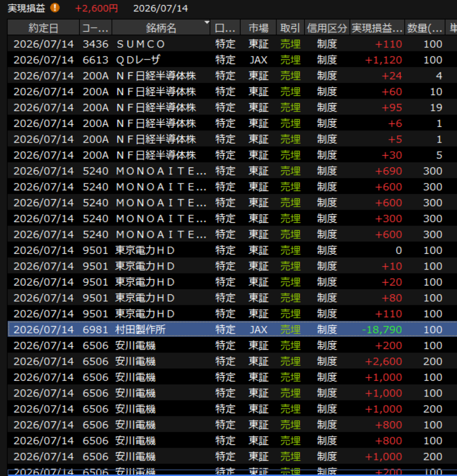Click the sort arrow on 銘柄名 header
Image resolution: width=457 pixels, height=476 pixels.
point(207,23)
